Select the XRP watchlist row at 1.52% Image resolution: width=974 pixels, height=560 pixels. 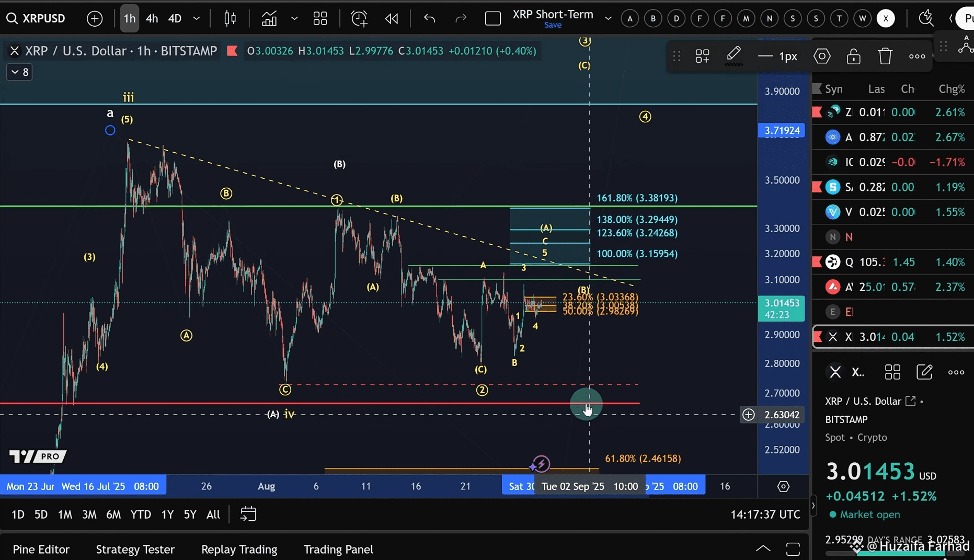[x=893, y=337]
